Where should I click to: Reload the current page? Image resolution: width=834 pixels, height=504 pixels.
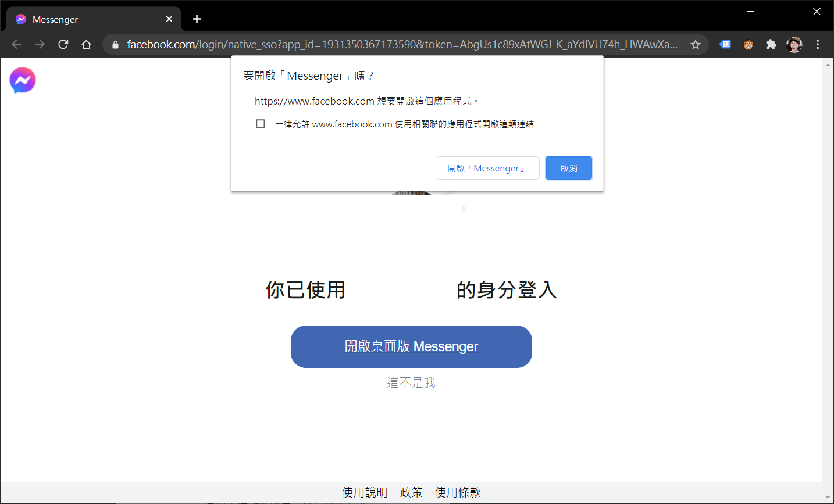pyautogui.click(x=63, y=44)
